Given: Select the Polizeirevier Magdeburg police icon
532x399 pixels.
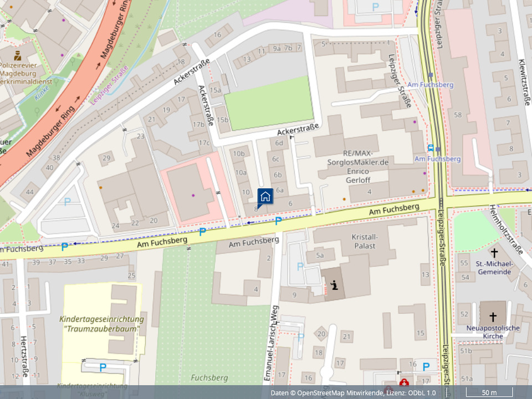Looking at the screenshot, I should (18, 55).
